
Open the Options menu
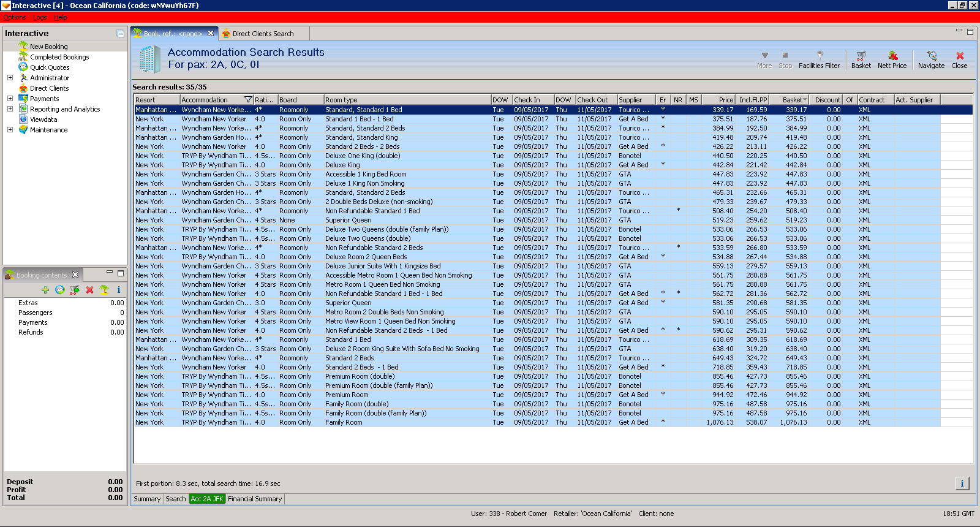pyautogui.click(x=14, y=17)
